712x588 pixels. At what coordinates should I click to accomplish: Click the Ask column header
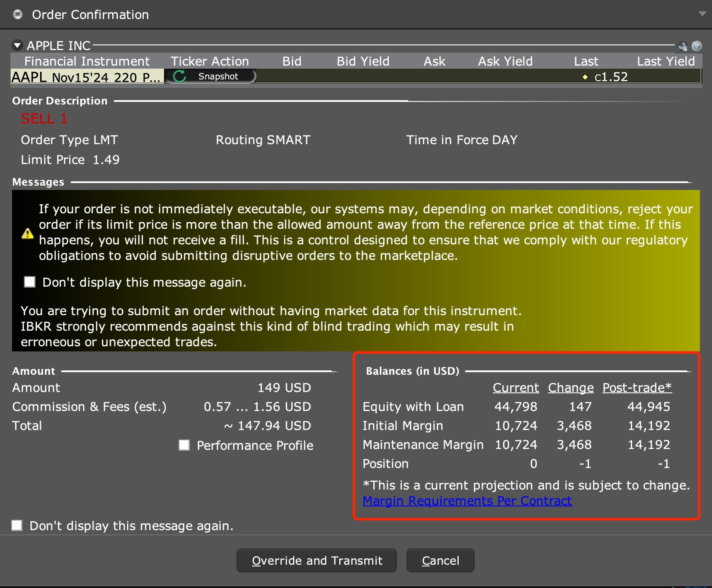(x=435, y=61)
